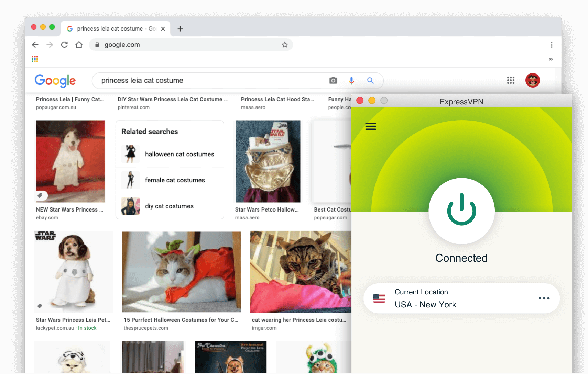Screen dimensions: 588x374
Task: Bookmark the page using the star icon
Action: [285, 45]
